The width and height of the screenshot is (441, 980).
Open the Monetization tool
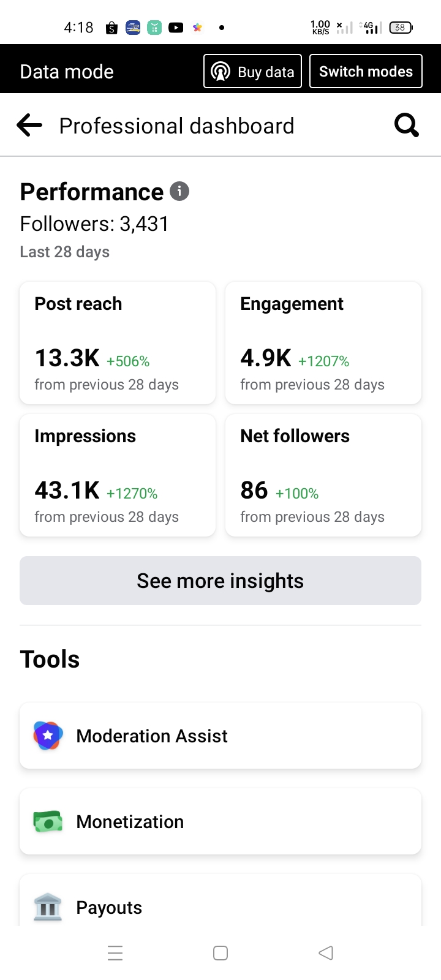click(221, 821)
